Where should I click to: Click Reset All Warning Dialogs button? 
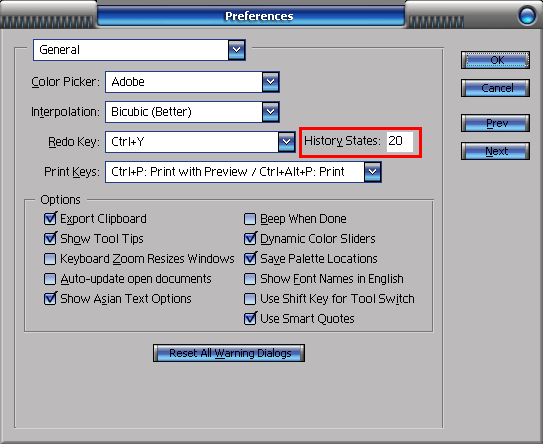(229, 353)
